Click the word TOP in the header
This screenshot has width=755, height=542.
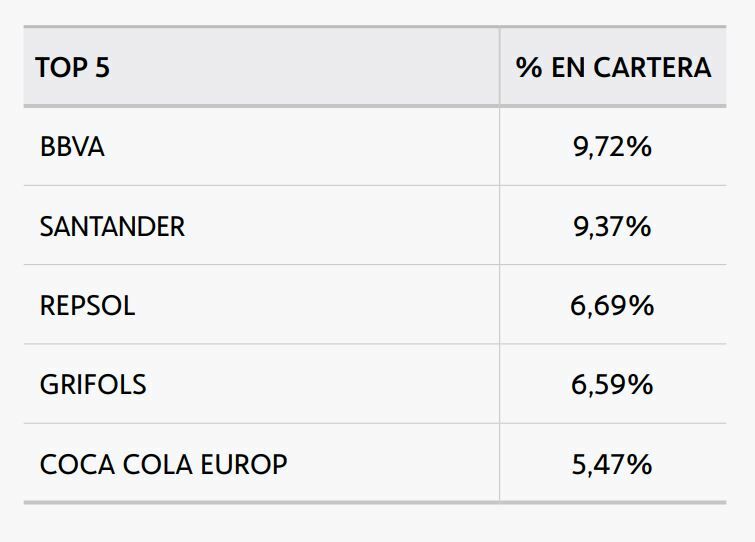tap(61, 68)
